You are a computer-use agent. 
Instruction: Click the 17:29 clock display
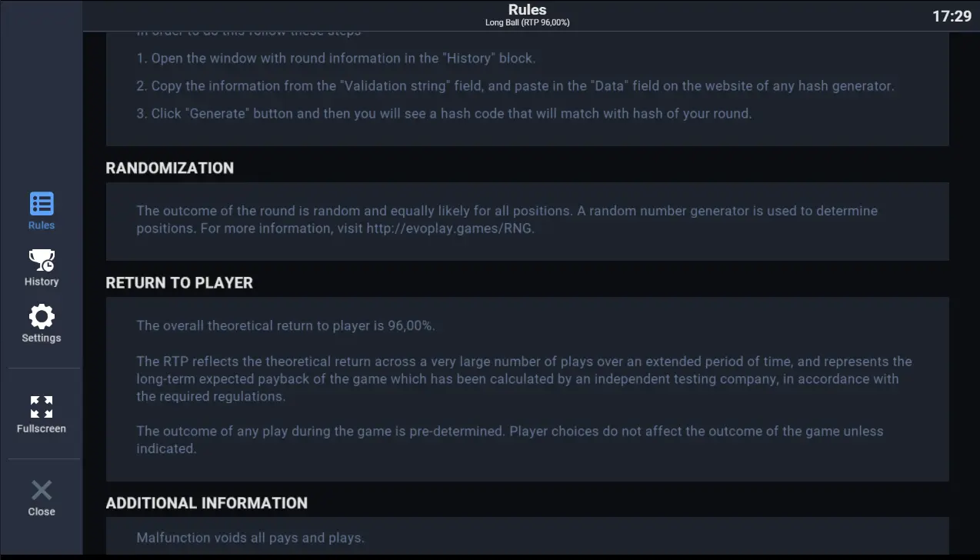(x=952, y=15)
